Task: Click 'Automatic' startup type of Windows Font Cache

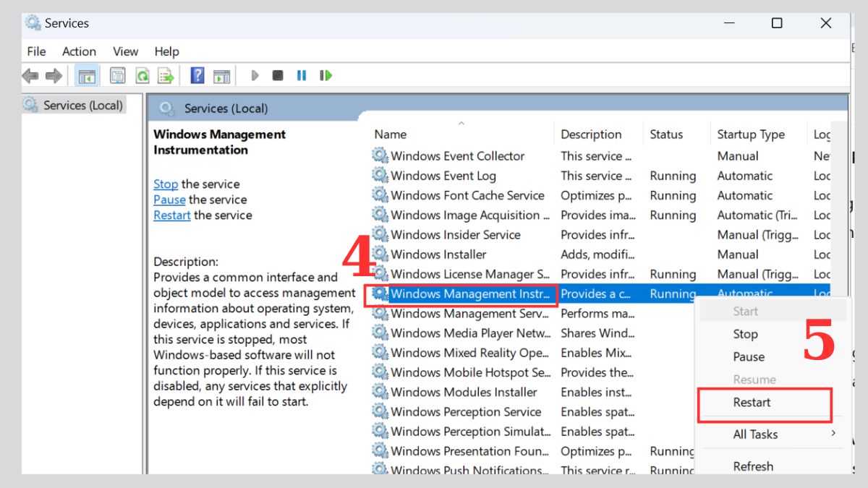Action: pyautogui.click(x=744, y=195)
